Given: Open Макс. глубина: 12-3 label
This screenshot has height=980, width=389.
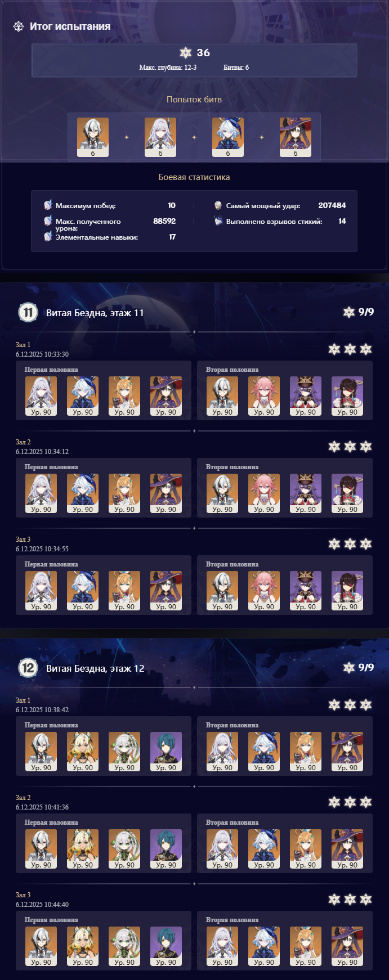Looking at the screenshot, I should point(168,68).
